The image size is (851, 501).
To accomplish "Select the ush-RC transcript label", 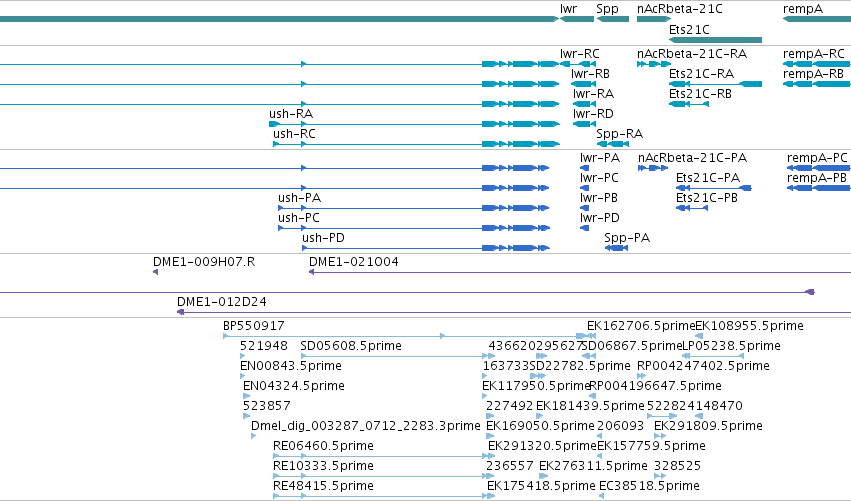I will 294,134.
